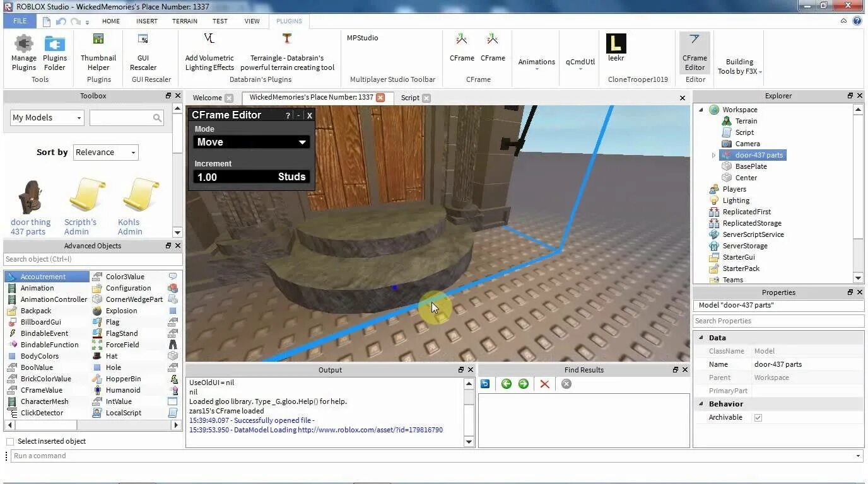Viewport: 868px width, 484px height.
Task: Select BasePlate in Explorer
Action: point(744,166)
